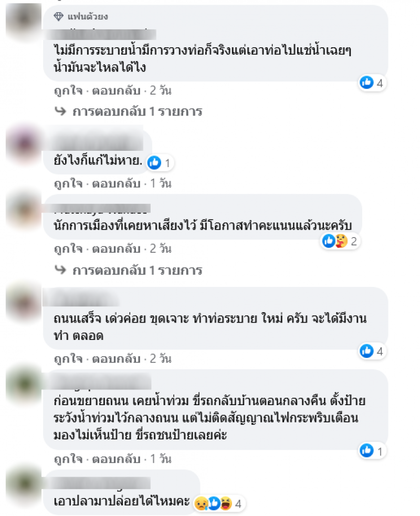View like and care reactions on politician comment

point(340,241)
